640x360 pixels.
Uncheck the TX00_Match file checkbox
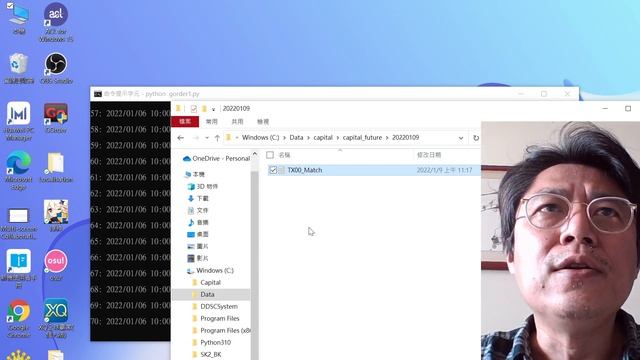[273, 170]
